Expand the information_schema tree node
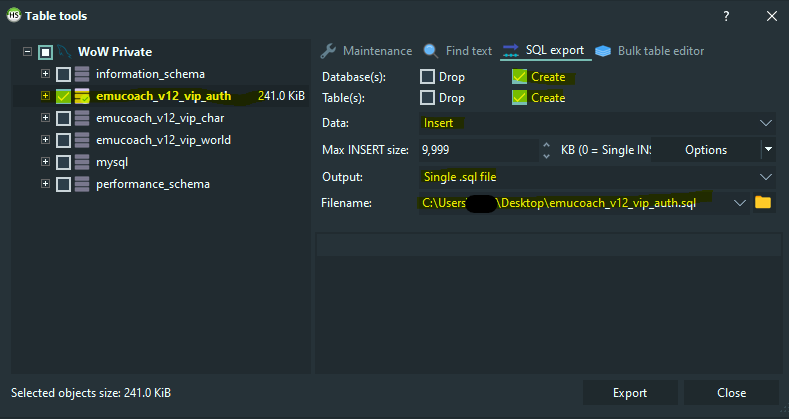The width and height of the screenshot is (789, 419). pyautogui.click(x=45, y=74)
